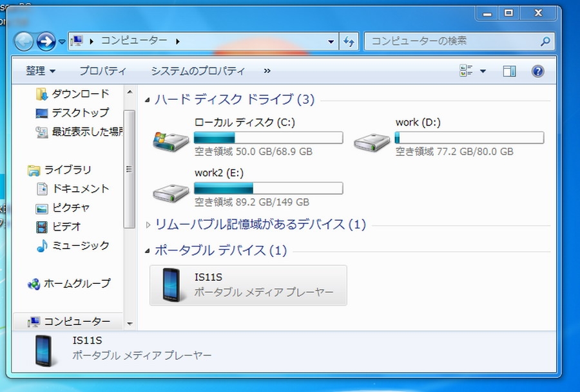This screenshot has width=580, height=392.
Task: Toggle the preview pane
Action: [x=509, y=71]
